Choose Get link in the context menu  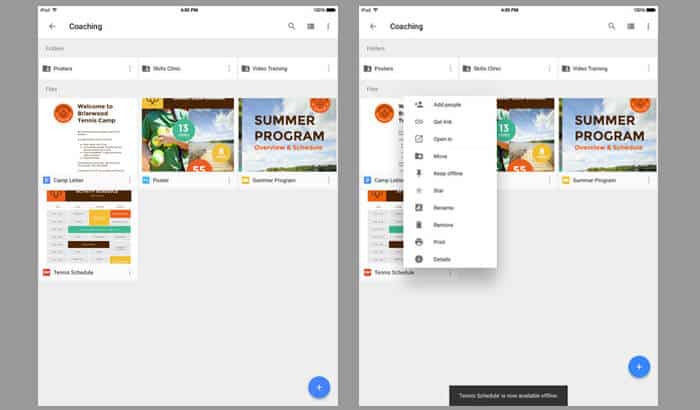(450, 122)
